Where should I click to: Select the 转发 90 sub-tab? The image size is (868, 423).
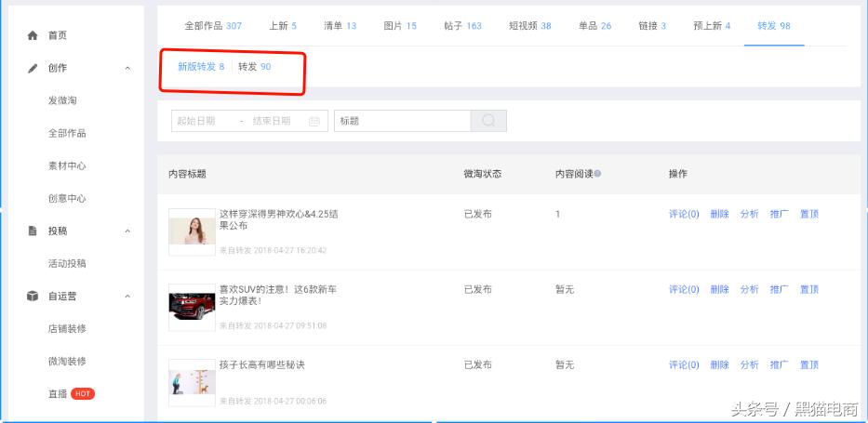point(255,67)
